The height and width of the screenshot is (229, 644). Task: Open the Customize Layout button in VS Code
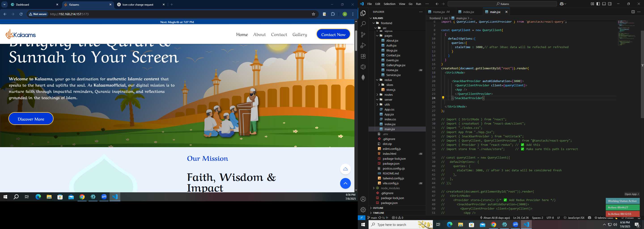pos(592,4)
